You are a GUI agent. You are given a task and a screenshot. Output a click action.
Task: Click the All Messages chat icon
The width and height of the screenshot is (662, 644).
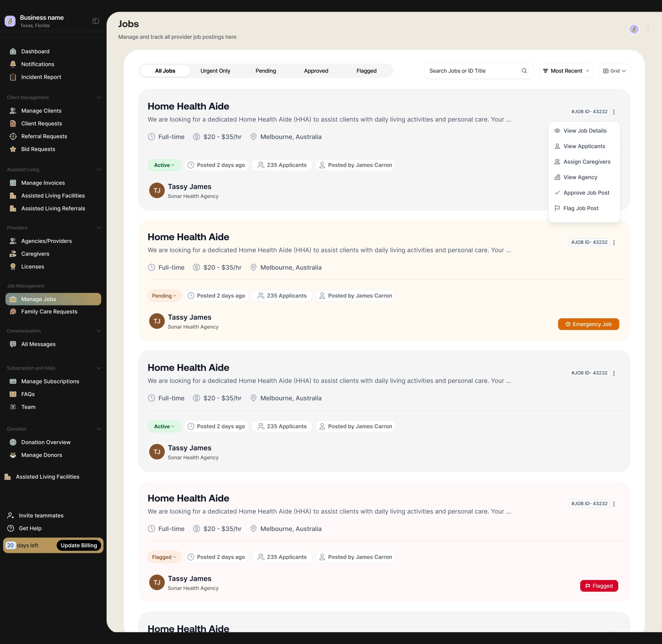(x=13, y=344)
